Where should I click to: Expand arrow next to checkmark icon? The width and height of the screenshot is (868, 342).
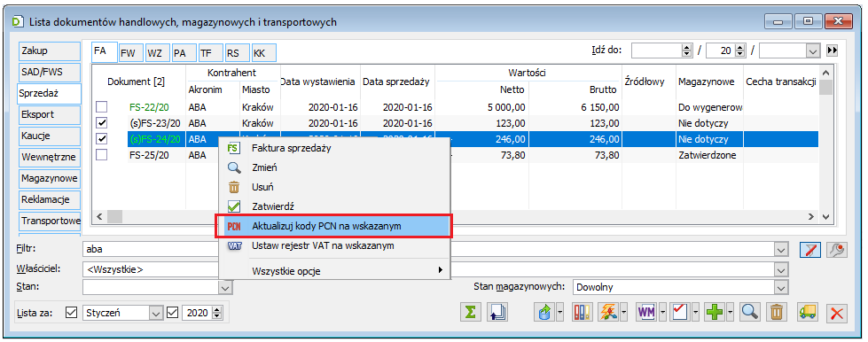point(695,312)
